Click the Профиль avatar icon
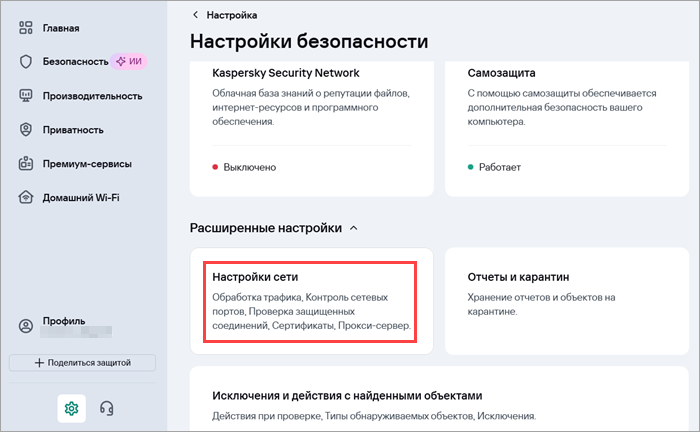Screen dimensions: 700x432 click(x=26, y=326)
